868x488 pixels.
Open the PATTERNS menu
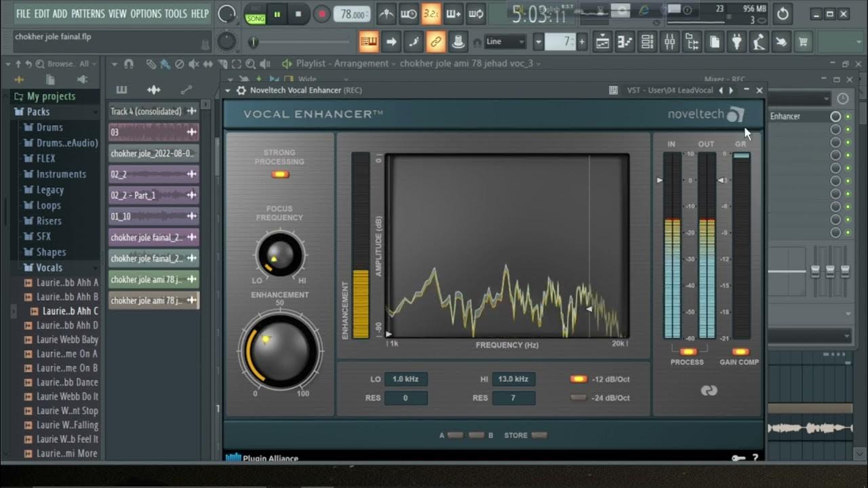pyautogui.click(x=88, y=14)
